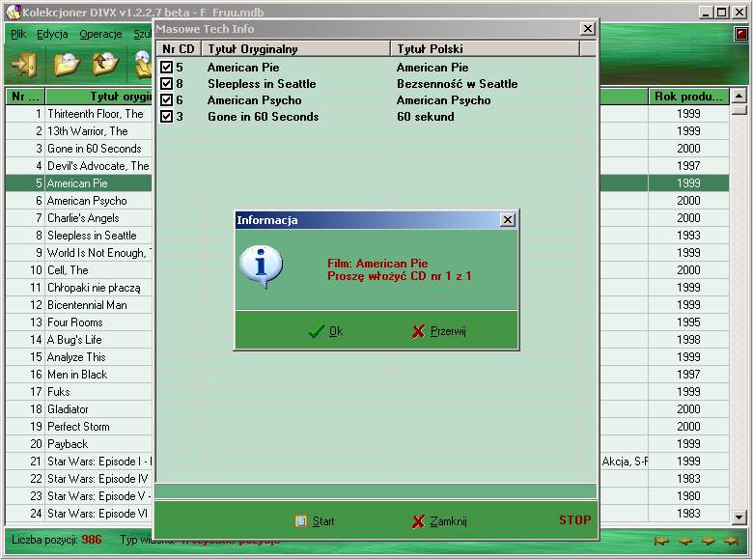Toggle the Sleepless in Seattle checkbox
This screenshot has height=560, width=753.
pyautogui.click(x=166, y=84)
